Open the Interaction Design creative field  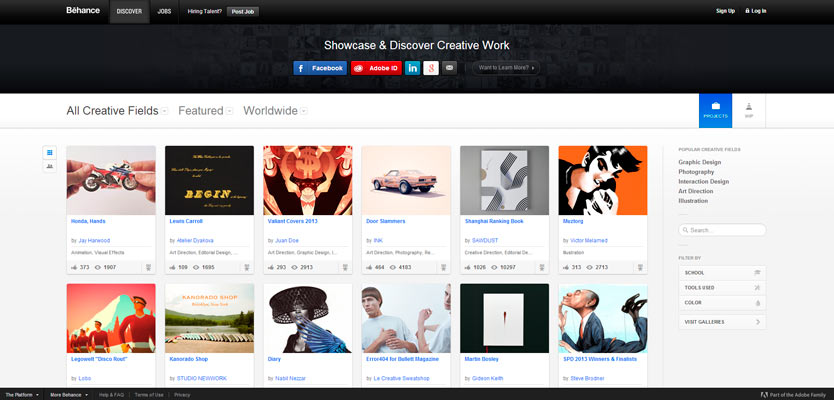703,181
